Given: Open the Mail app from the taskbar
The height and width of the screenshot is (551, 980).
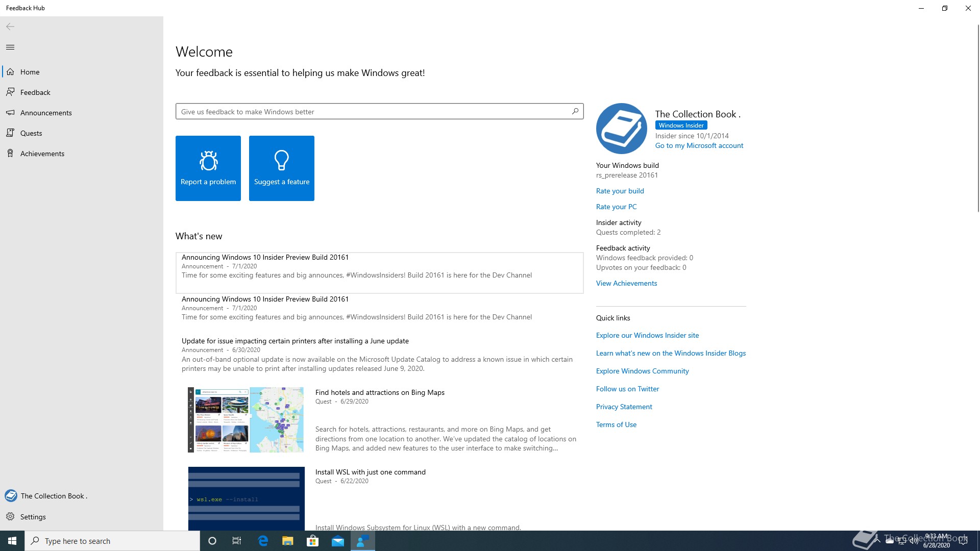Looking at the screenshot, I should coord(338,541).
